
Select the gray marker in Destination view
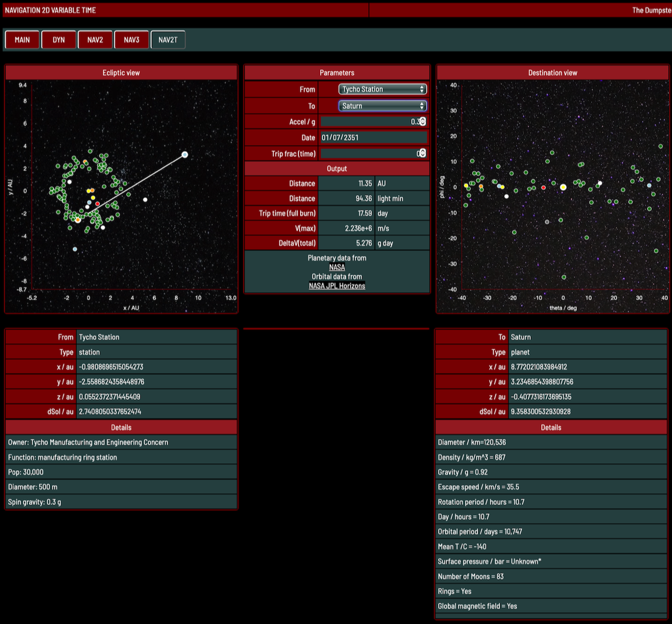[x=547, y=222]
